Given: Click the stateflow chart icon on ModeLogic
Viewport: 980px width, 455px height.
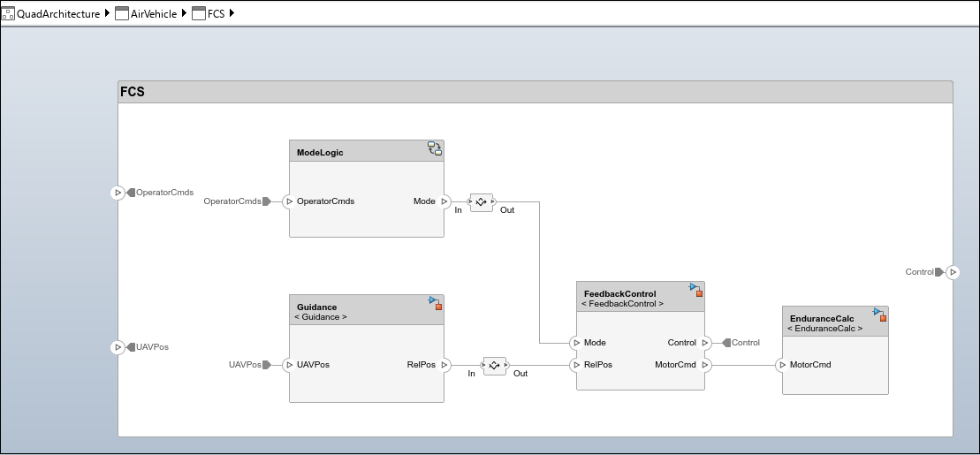Looking at the screenshot, I should (x=435, y=148).
